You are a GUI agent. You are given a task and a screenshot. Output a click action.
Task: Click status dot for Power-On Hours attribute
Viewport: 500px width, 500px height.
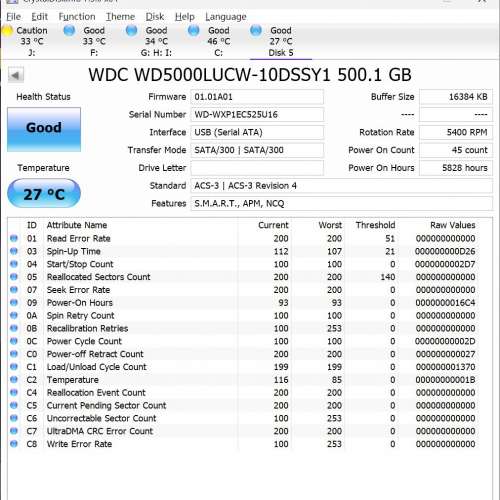click(14, 302)
